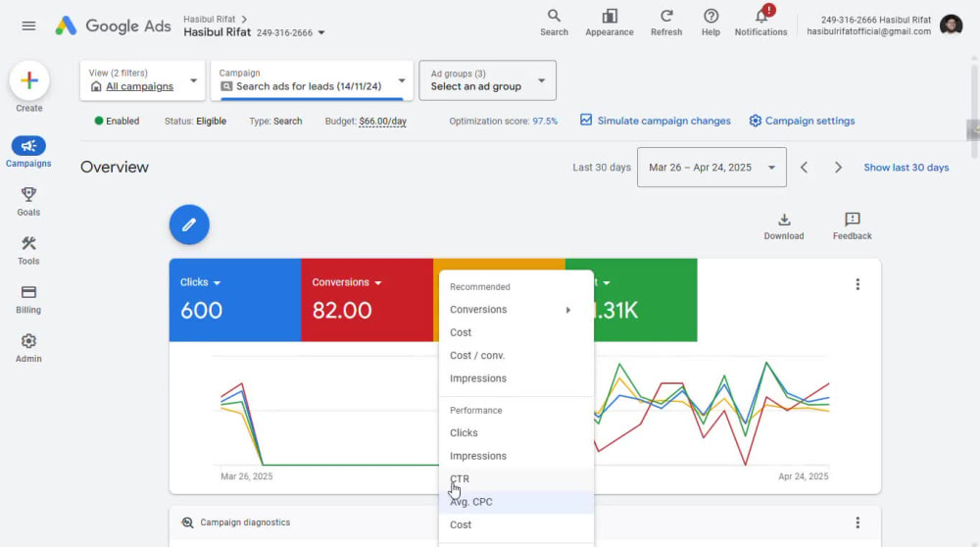Go to previous date range
Image resolution: width=980 pixels, height=547 pixels.
click(x=805, y=168)
